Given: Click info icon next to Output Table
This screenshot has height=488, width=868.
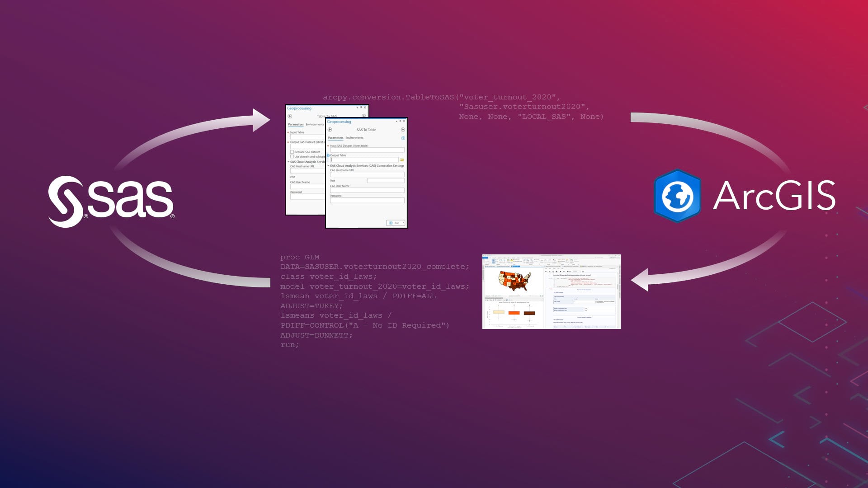Looking at the screenshot, I should 328,155.
